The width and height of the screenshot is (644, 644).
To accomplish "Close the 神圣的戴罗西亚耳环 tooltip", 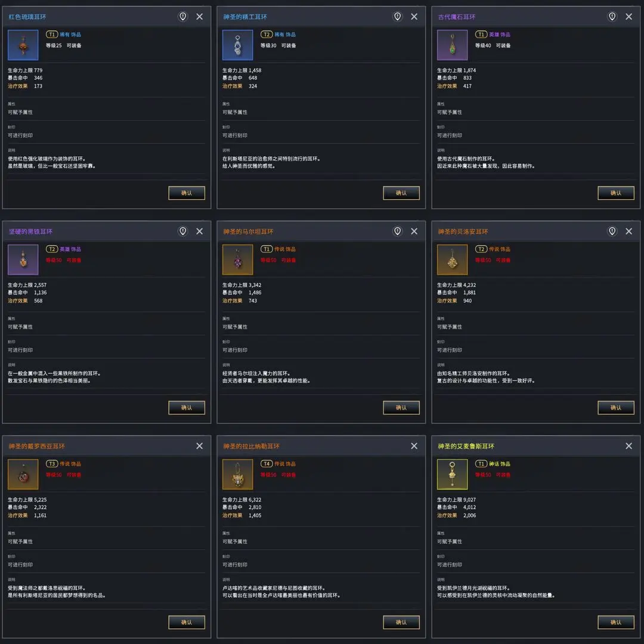I will pos(200,446).
